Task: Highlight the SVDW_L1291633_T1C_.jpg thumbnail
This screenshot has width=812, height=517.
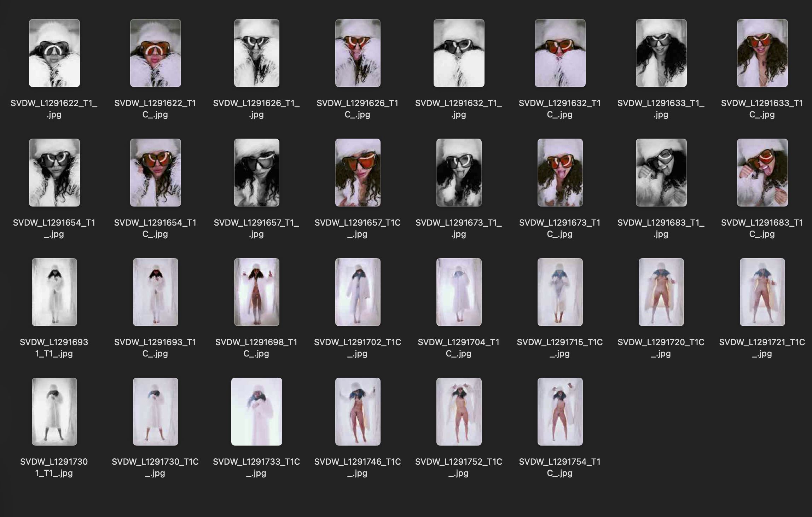Action: click(762, 53)
